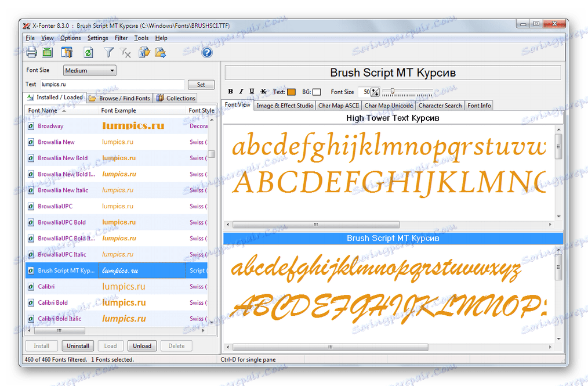This screenshot has width=588, height=386.
Task: Toggle Italic formatting (I)
Action: [241, 91]
